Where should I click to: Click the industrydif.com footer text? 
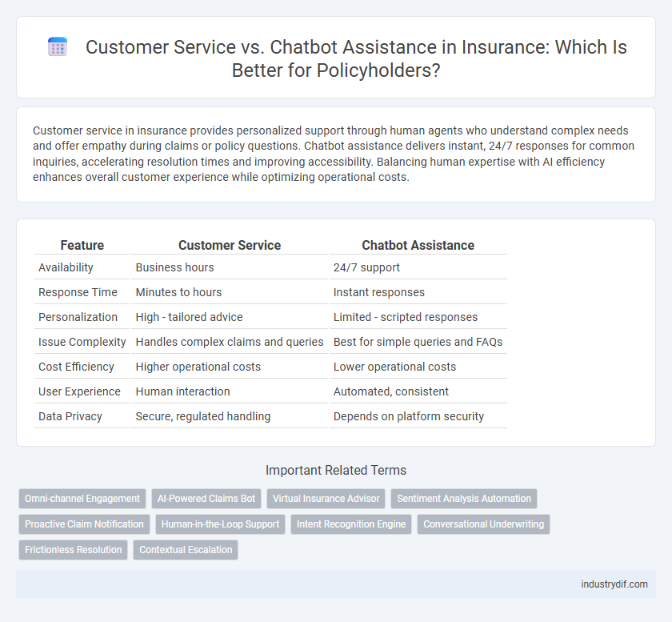click(614, 584)
